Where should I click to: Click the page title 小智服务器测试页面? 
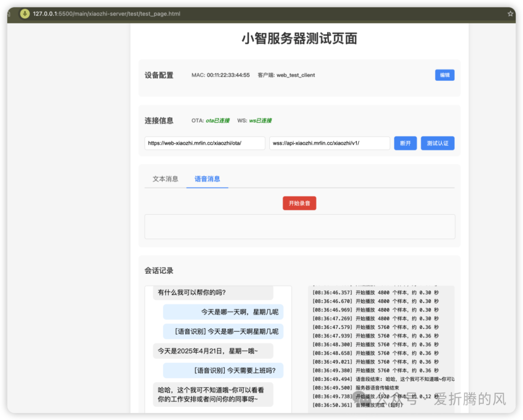(299, 38)
